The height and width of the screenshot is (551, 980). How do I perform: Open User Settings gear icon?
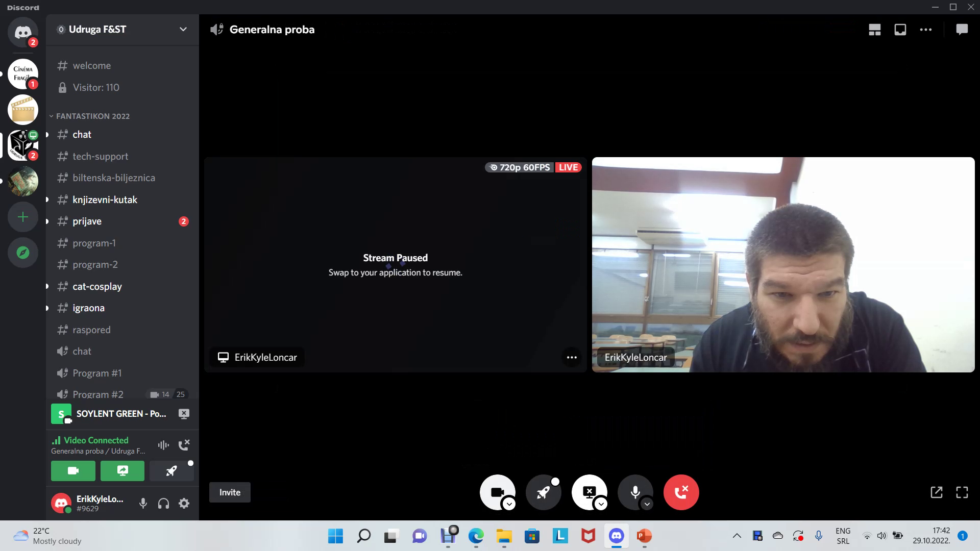[x=184, y=504]
